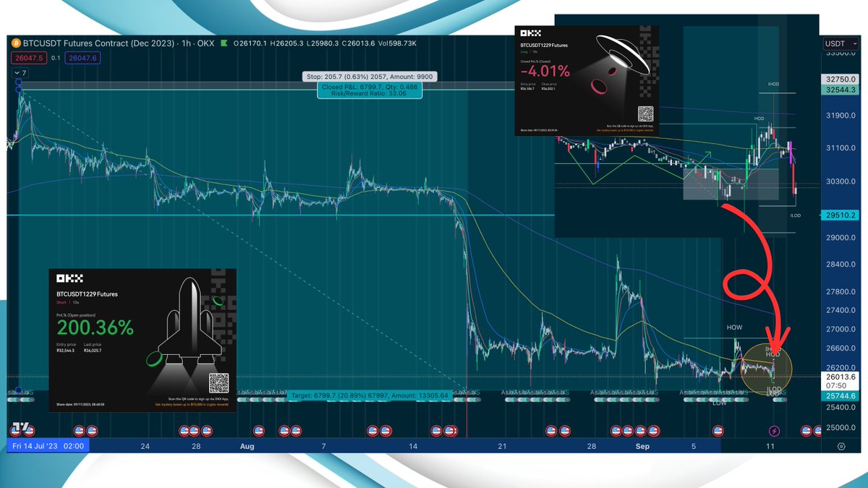Click the OKX logo on the 200.36% card
This screenshot has height=488, width=868.
pyautogui.click(x=70, y=278)
